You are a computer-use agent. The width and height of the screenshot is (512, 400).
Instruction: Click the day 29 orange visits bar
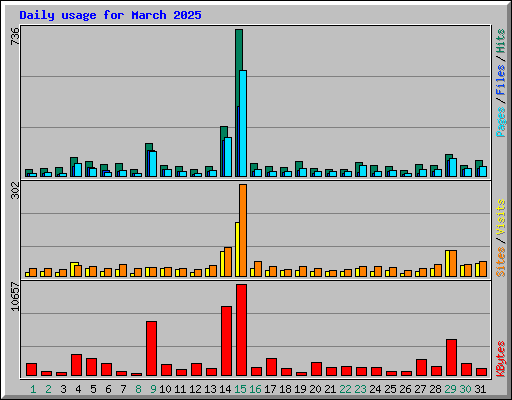(453, 263)
